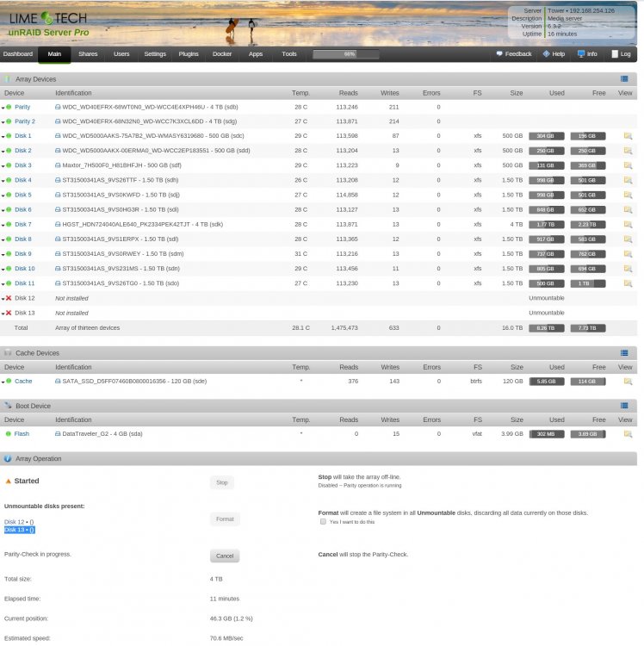Browse Disk 1 contents via View icon
This screenshot has width=644, height=646.
tap(628, 136)
